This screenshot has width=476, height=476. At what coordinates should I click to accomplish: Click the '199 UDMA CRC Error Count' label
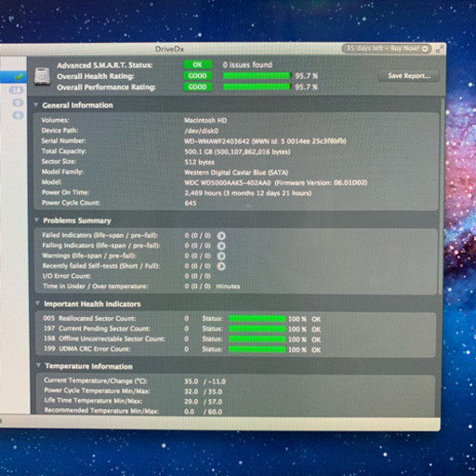click(87, 349)
